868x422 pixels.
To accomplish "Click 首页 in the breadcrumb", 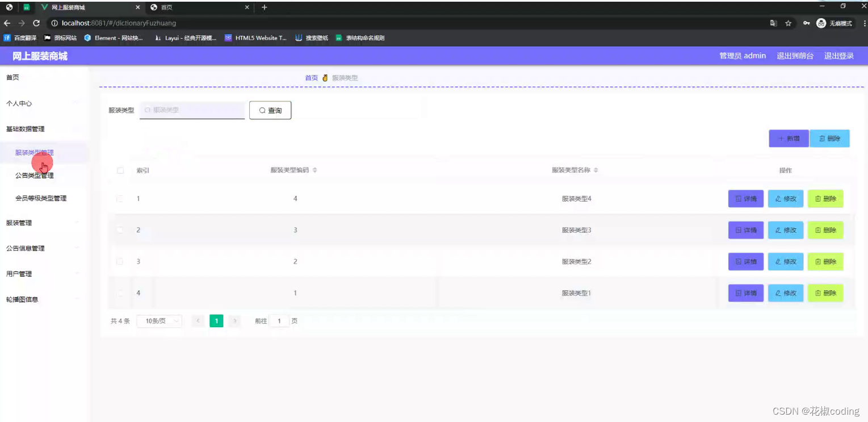I will tap(312, 78).
